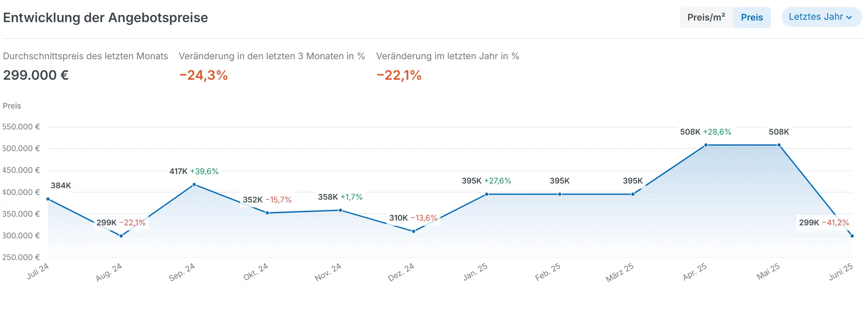Click the Dez. 24 point at 310K

click(414, 232)
